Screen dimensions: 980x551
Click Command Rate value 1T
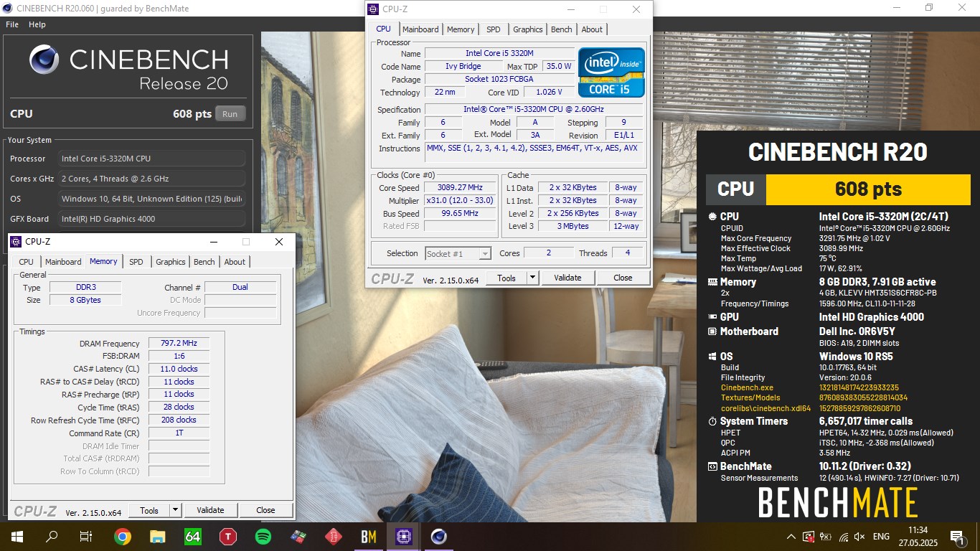(x=179, y=433)
